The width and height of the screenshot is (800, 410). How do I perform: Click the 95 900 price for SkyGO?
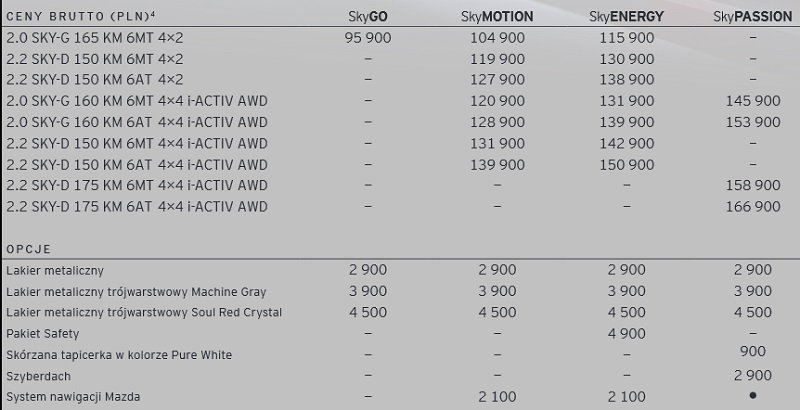tap(368, 38)
